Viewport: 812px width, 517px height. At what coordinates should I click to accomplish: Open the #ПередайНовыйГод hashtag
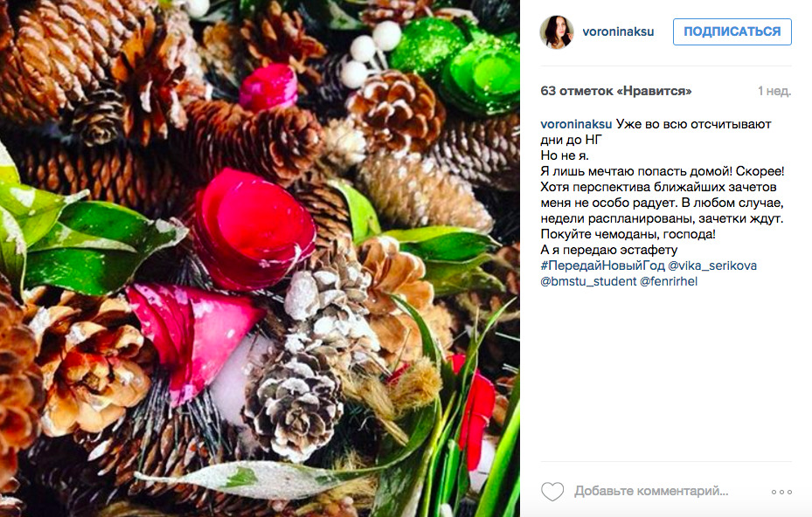(602, 266)
